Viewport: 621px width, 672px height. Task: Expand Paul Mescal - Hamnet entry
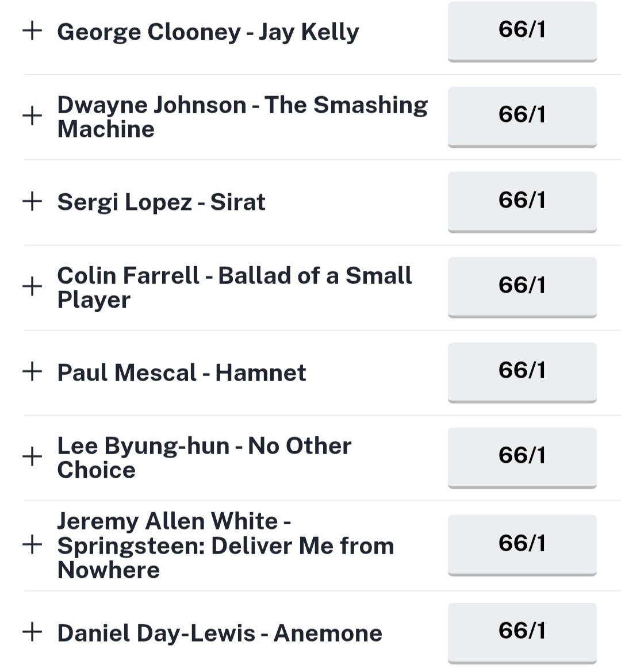click(32, 371)
